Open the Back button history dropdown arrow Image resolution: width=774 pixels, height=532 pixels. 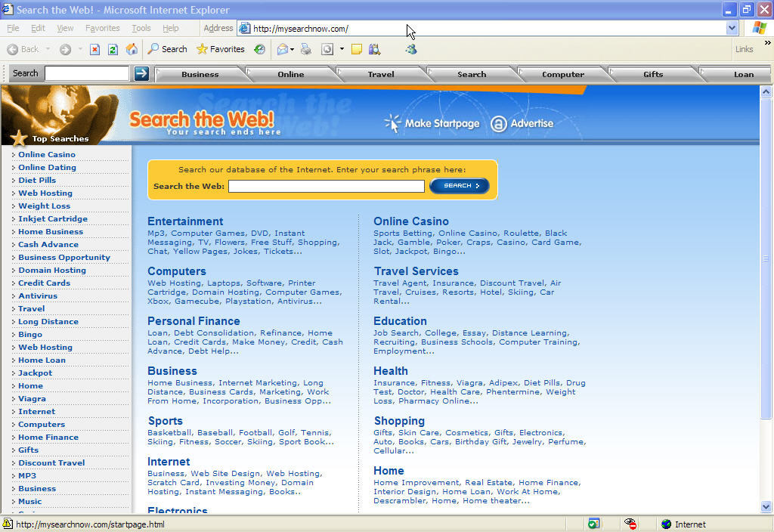[48, 49]
